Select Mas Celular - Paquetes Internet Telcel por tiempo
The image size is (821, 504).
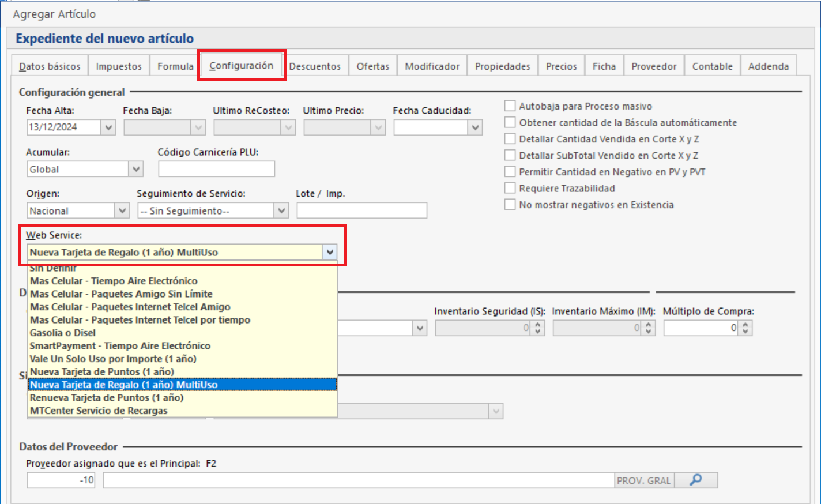[182, 320]
